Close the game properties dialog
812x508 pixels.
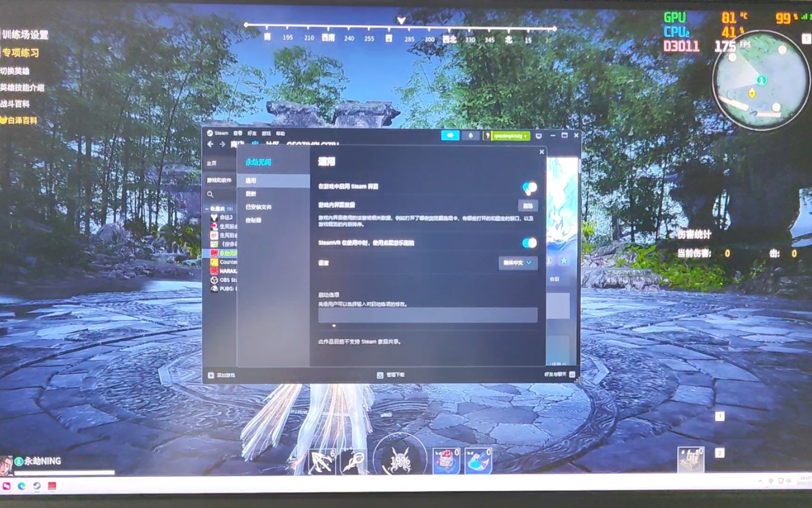point(542,152)
